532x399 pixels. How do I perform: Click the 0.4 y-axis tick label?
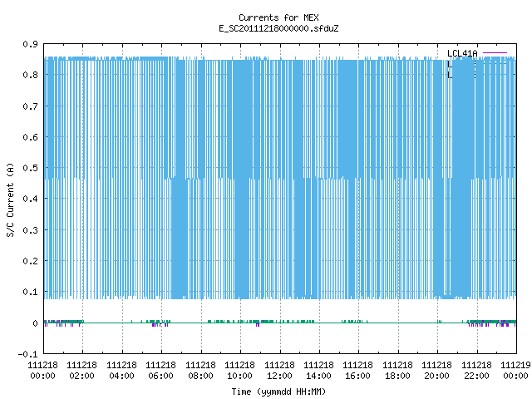[30, 199]
